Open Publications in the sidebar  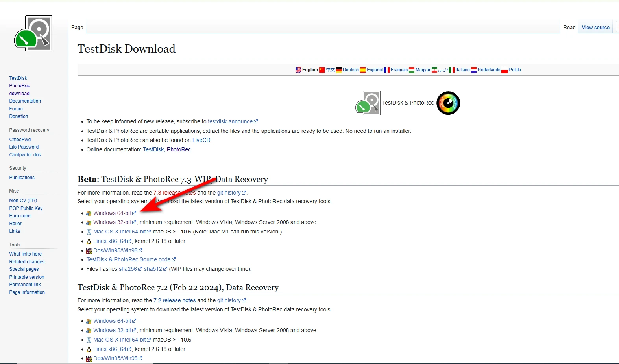22,178
